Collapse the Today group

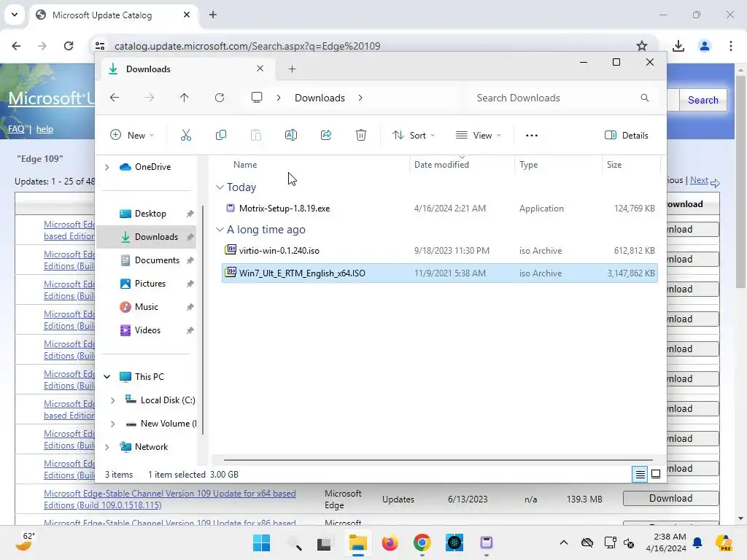220,187
